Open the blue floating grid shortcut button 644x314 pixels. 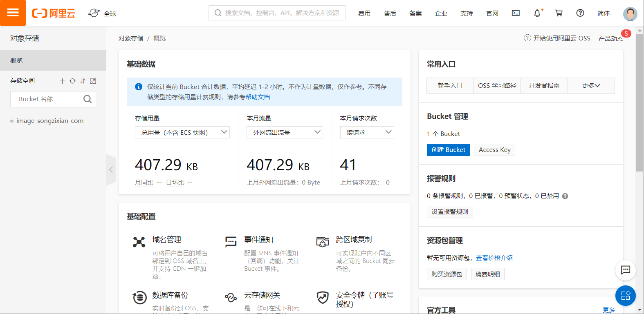point(626,296)
